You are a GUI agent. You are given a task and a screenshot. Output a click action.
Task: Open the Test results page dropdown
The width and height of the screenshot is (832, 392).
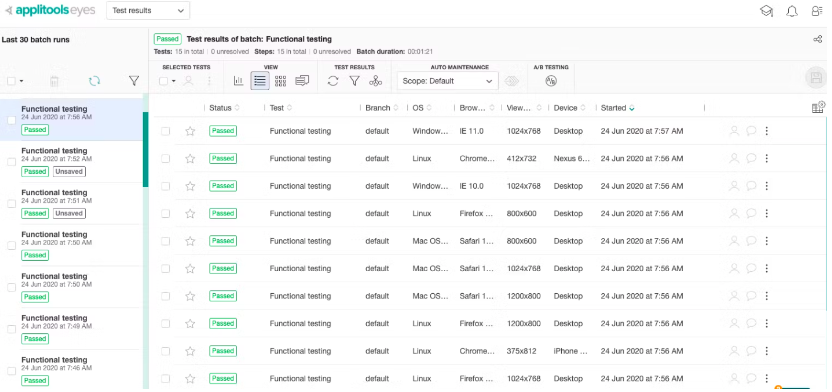[x=148, y=11]
